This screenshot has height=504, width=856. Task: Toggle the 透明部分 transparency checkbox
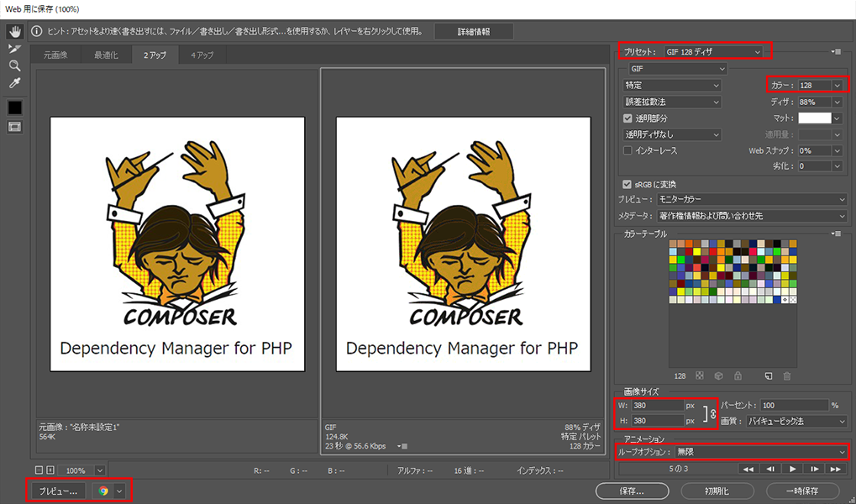pos(628,118)
